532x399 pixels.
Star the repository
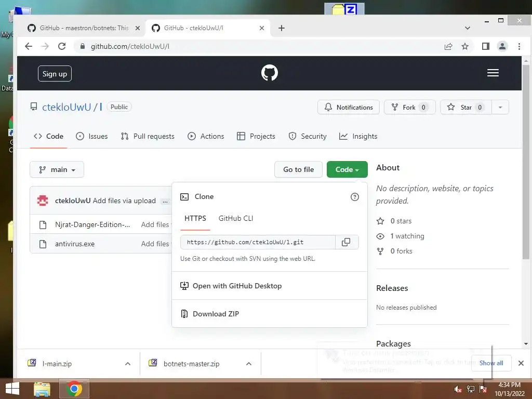pos(466,107)
